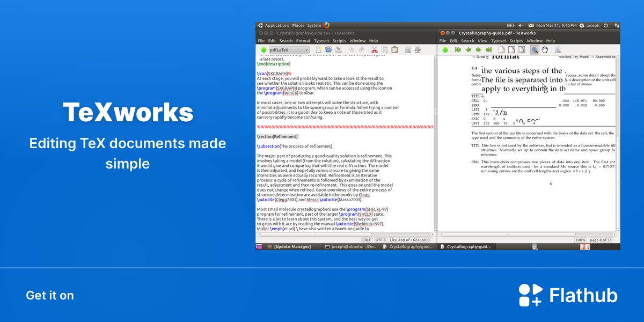Screen dimensions: 644x322
Task: Click green Typeset button in PDF window
Action: tap(445, 50)
